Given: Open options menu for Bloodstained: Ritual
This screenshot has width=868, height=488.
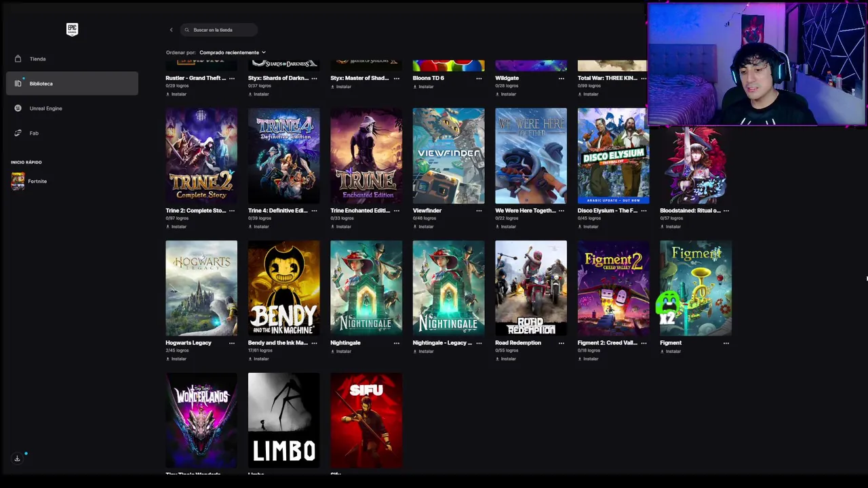Looking at the screenshot, I should pos(726,210).
